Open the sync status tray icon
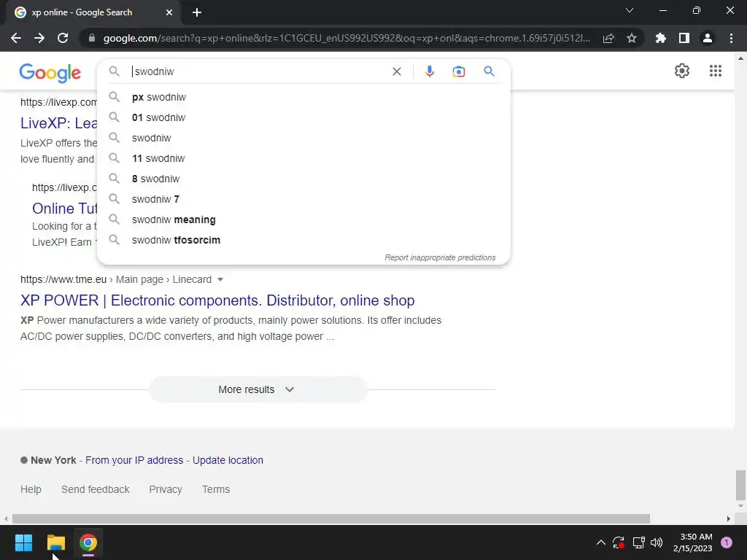 (619, 542)
